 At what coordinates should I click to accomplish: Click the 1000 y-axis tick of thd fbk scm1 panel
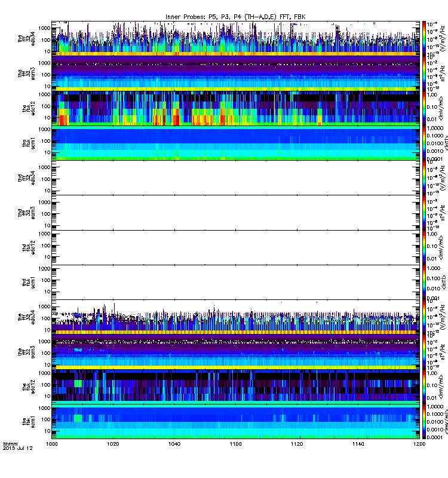tap(44, 268)
